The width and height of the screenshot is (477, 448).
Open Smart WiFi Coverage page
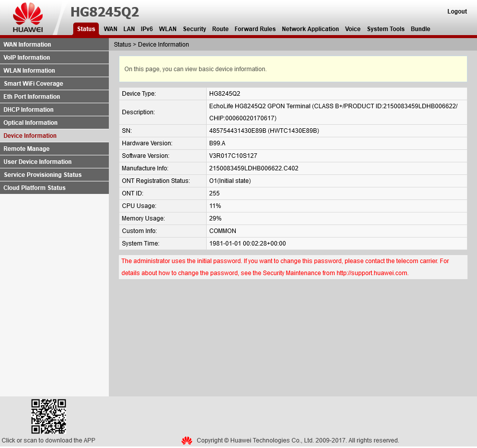pos(55,84)
